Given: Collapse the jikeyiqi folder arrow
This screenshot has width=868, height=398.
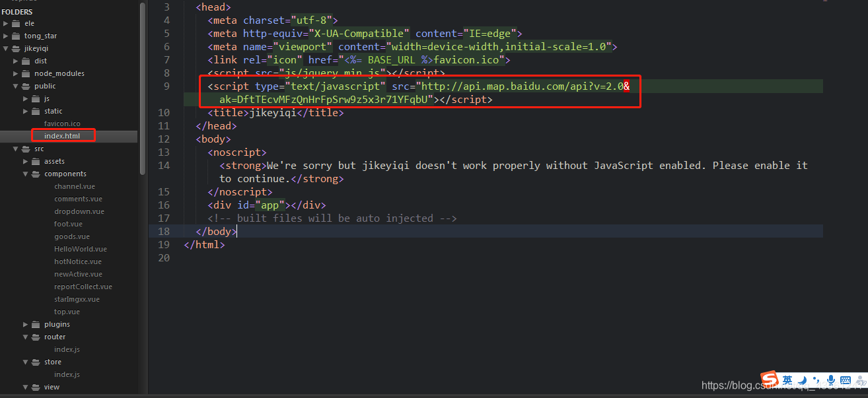Looking at the screenshot, I should [x=6, y=48].
